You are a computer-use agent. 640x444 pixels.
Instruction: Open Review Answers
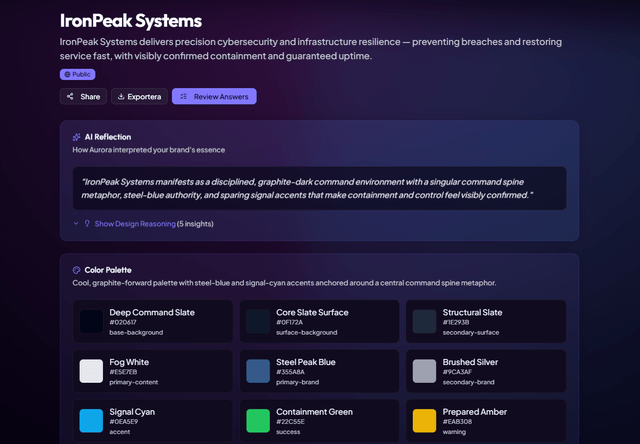[x=214, y=97]
